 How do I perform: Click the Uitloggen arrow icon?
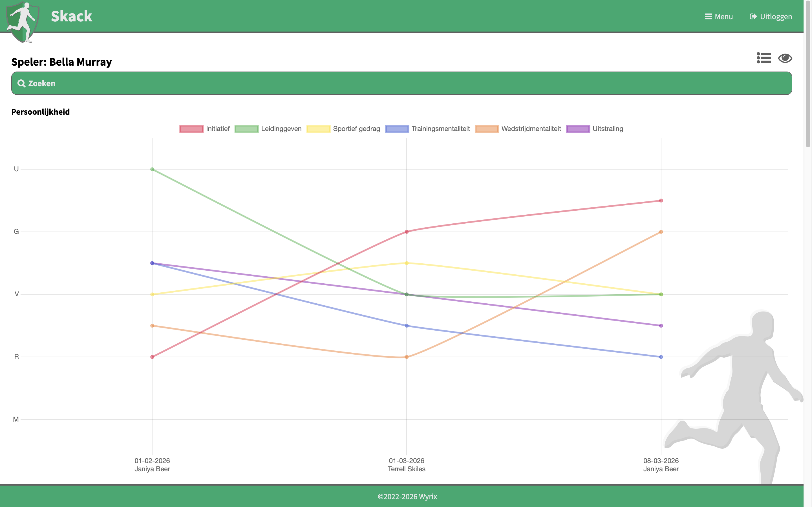pyautogui.click(x=753, y=16)
